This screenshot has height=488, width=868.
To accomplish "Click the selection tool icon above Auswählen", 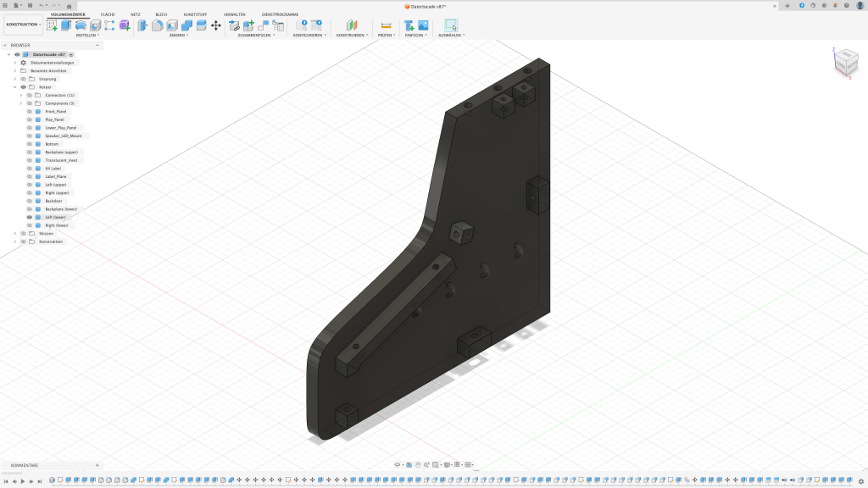I will pyautogui.click(x=450, y=25).
